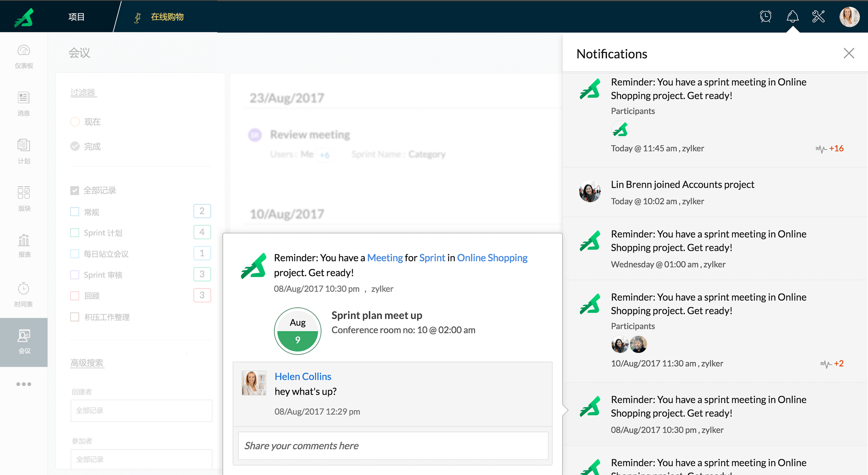
Task: Click the Online Shopping project link
Action: pyautogui.click(x=492, y=258)
